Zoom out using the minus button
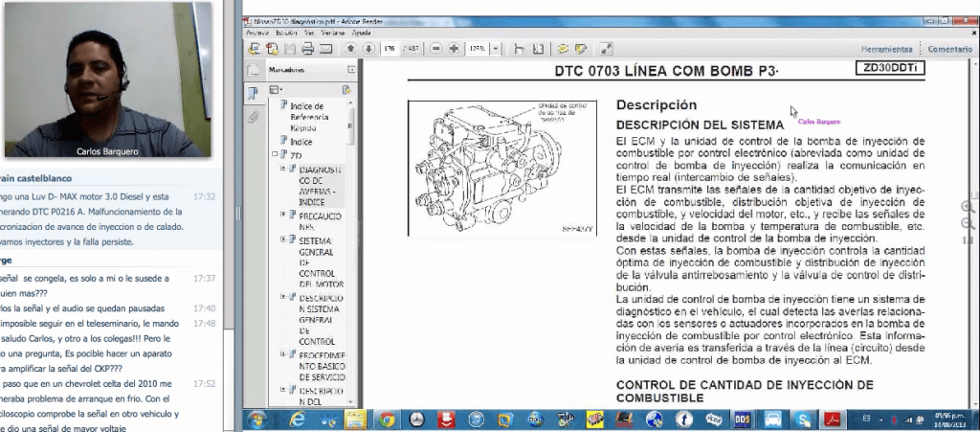This screenshot has width=980, height=432. [x=436, y=48]
